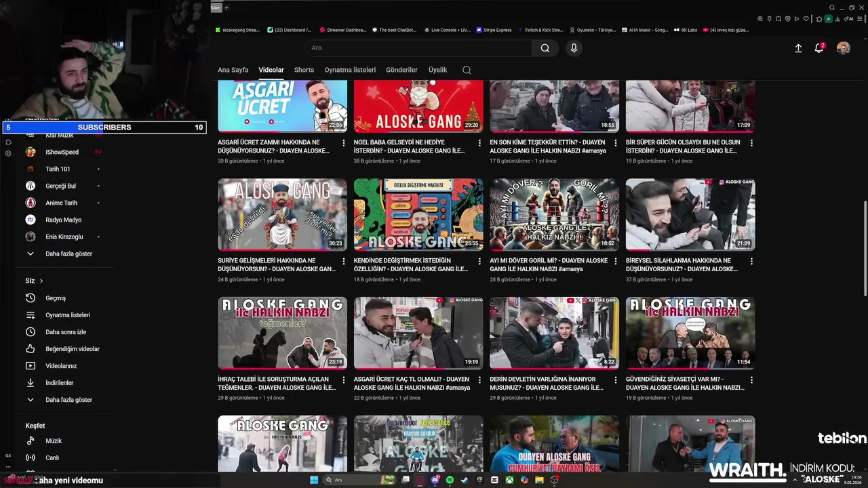Screen dimensions: 868x488
Task: Click the channel search magnifier next to Üyelik
Action: click(x=467, y=70)
